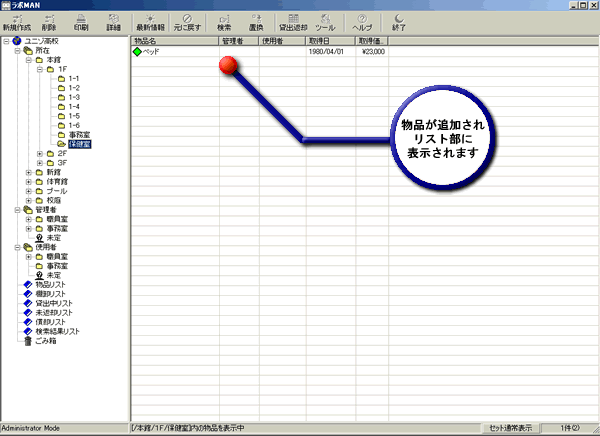Sort by the 取得日 column header
600x436 pixels.
click(x=331, y=41)
